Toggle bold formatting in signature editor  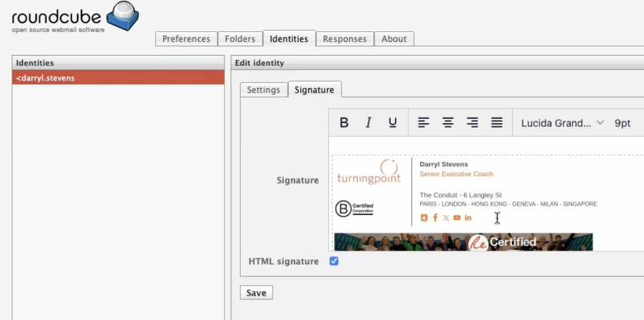point(344,122)
